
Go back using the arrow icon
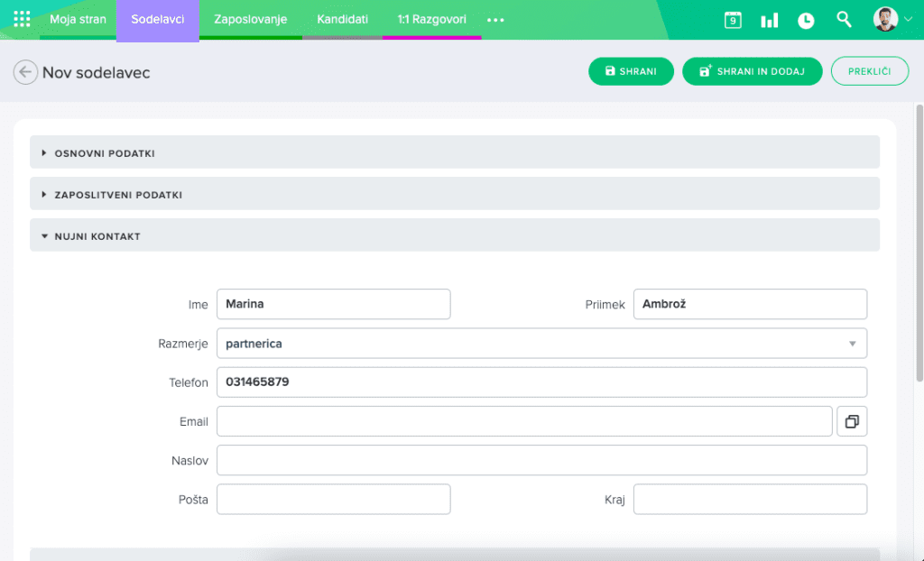coord(25,72)
